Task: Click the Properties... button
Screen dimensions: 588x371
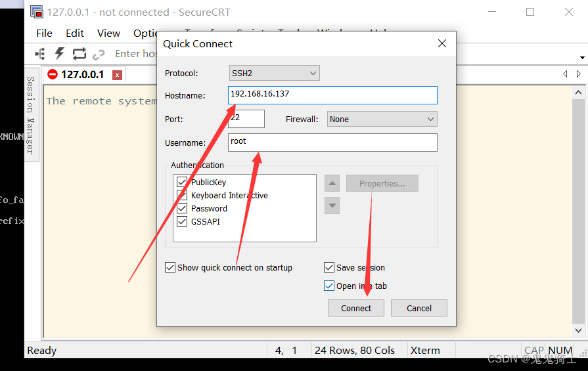Action: click(382, 183)
